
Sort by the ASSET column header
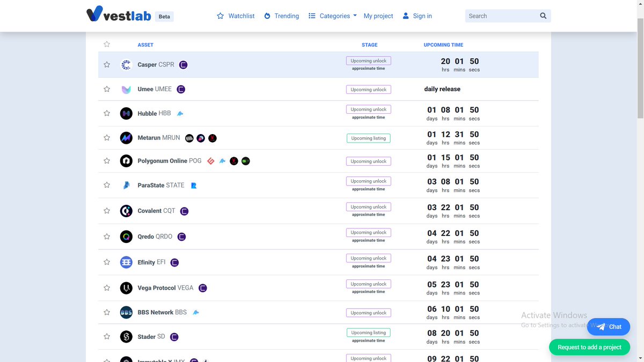pos(145,45)
